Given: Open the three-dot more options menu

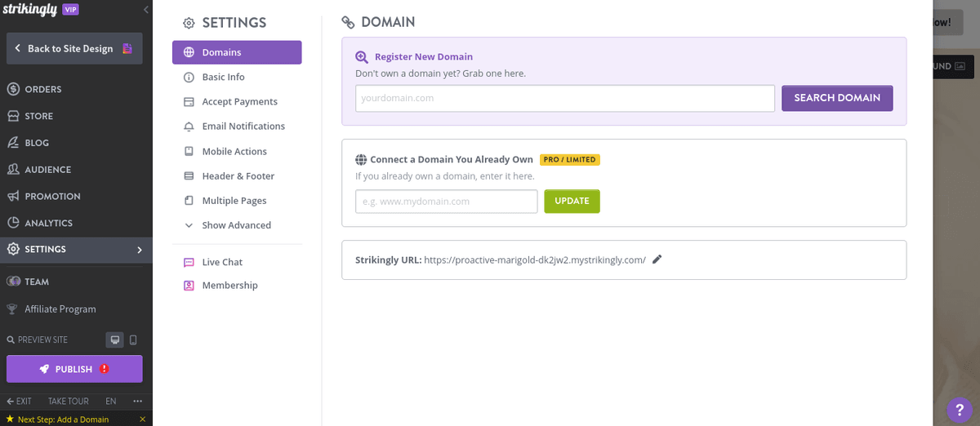Looking at the screenshot, I should point(137,401).
